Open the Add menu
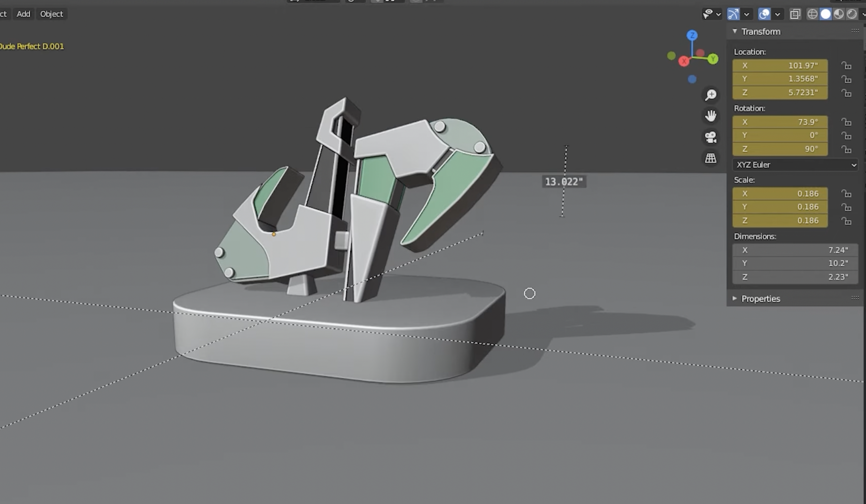Screen dimensions: 866x504 (x=23, y=14)
